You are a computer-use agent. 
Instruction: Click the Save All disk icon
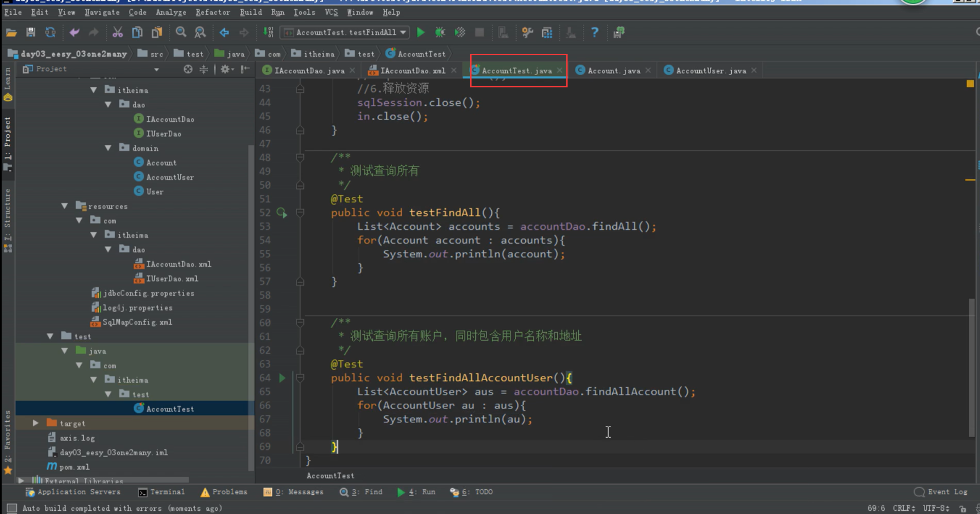31,32
